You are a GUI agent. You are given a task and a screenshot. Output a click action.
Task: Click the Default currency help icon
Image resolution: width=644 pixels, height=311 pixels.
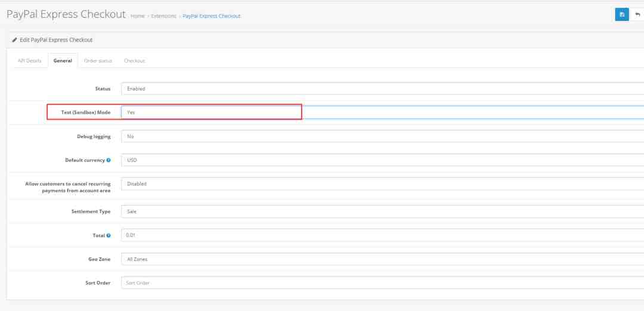(109, 160)
